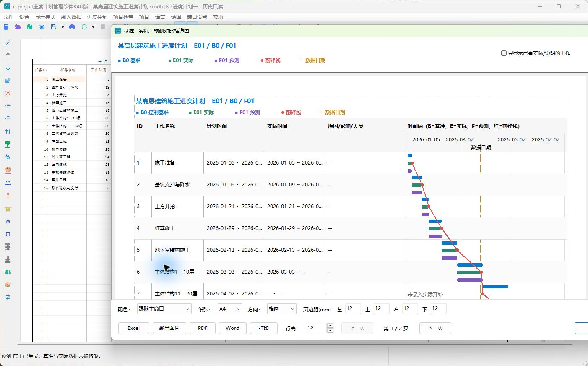Screen dimensions: 588x366
Task: Click the new project notebook icon
Action: point(6,27)
